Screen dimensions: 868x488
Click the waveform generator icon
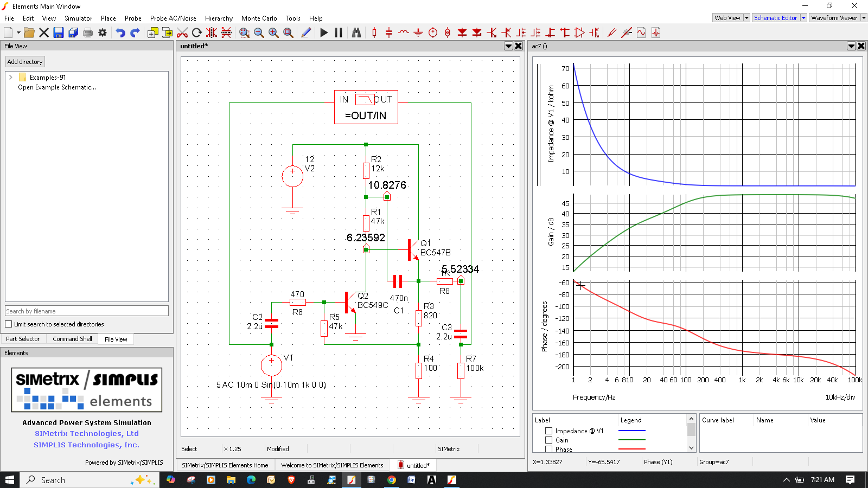pyautogui.click(x=641, y=33)
